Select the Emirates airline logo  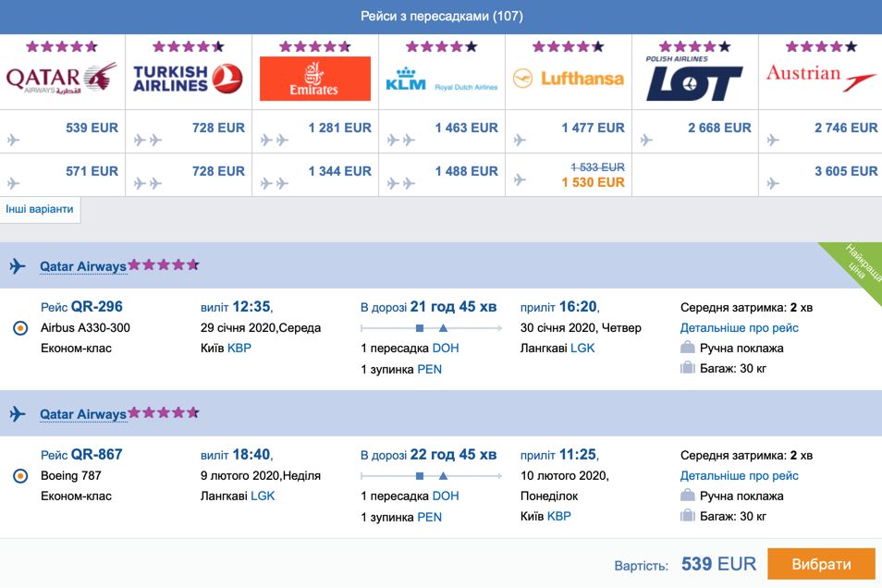tap(315, 79)
